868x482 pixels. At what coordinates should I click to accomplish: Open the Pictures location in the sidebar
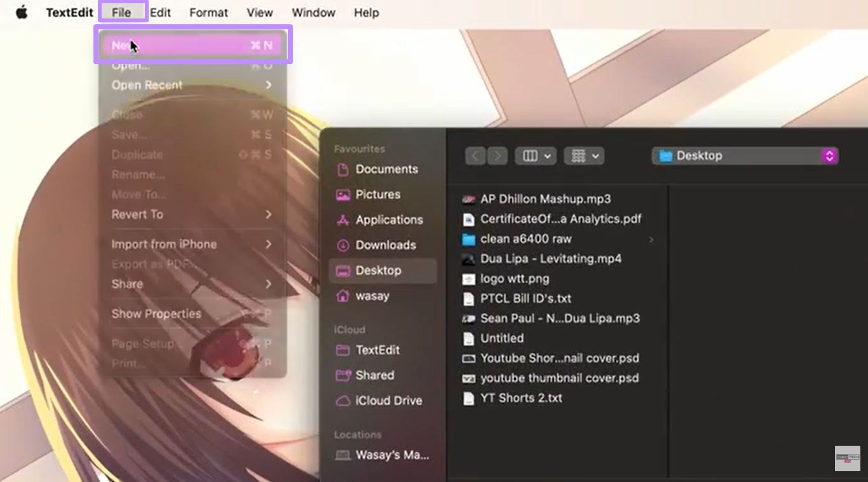[x=343, y=195]
